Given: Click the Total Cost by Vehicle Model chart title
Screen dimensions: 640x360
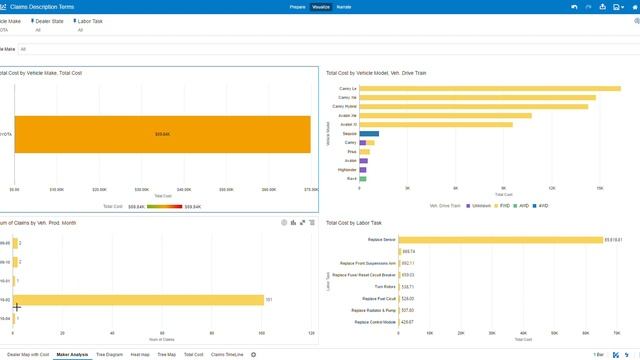Looking at the screenshot, I should point(376,73).
